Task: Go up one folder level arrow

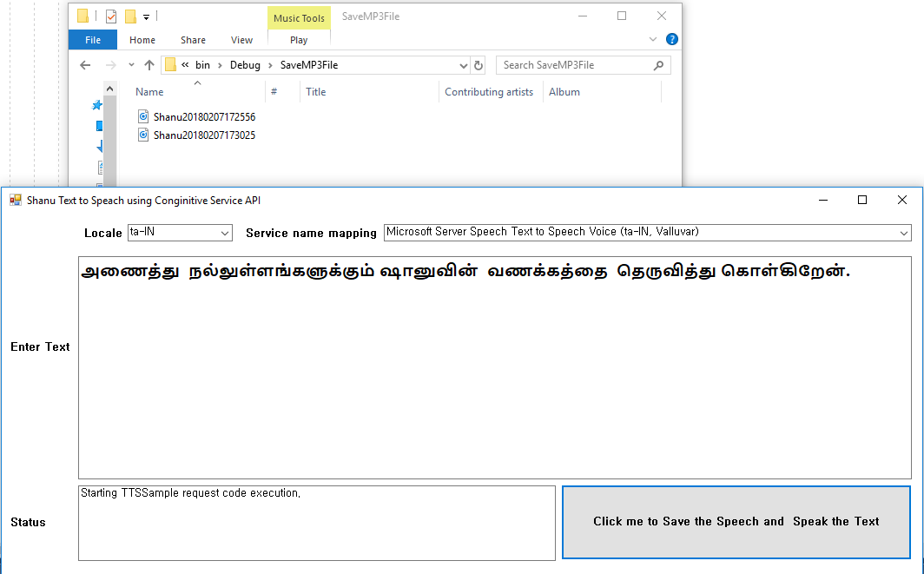Action: 149,65
